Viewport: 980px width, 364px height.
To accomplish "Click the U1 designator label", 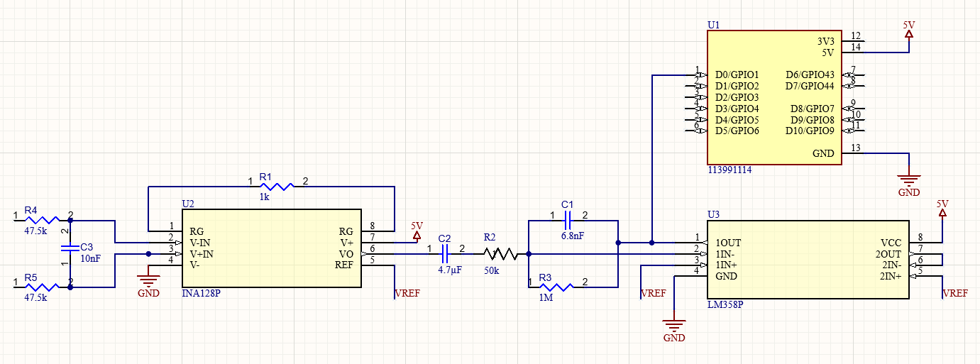I will coord(713,25).
